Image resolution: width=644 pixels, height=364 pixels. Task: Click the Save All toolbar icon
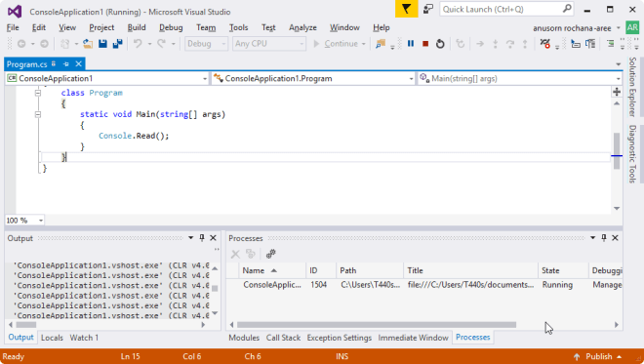117,44
